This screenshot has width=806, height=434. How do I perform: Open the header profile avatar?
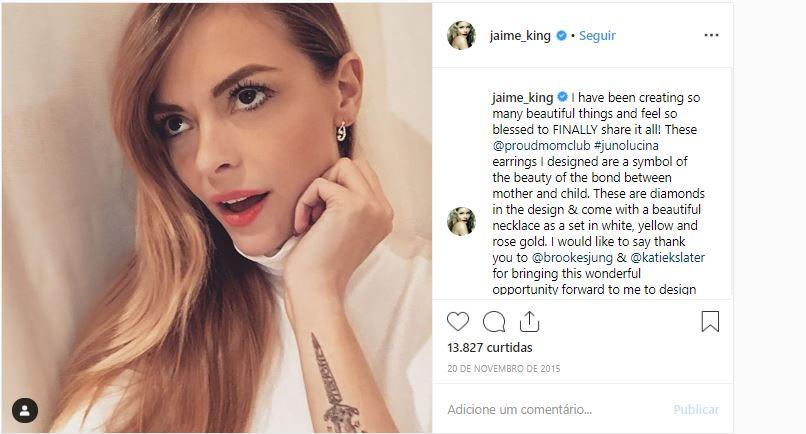[x=461, y=35]
